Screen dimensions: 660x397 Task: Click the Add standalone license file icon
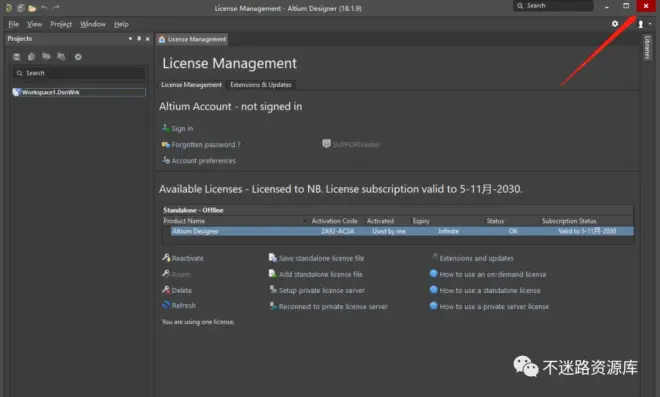coord(273,274)
